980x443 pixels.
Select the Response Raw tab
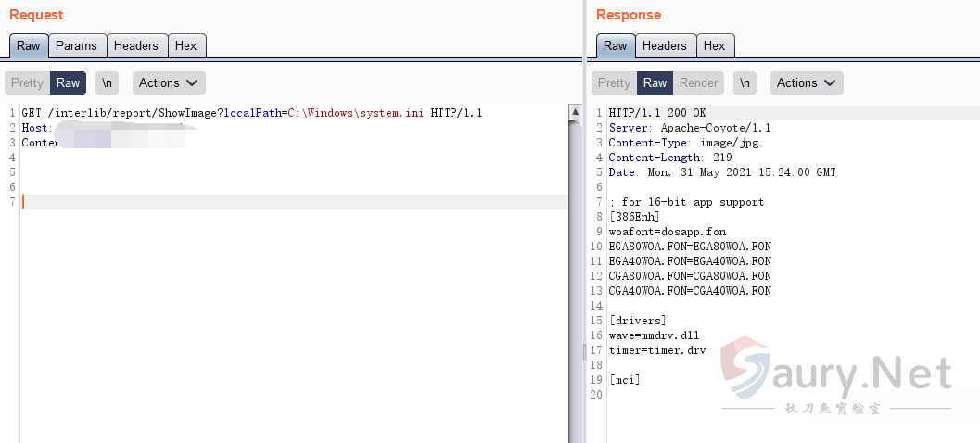[615, 45]
